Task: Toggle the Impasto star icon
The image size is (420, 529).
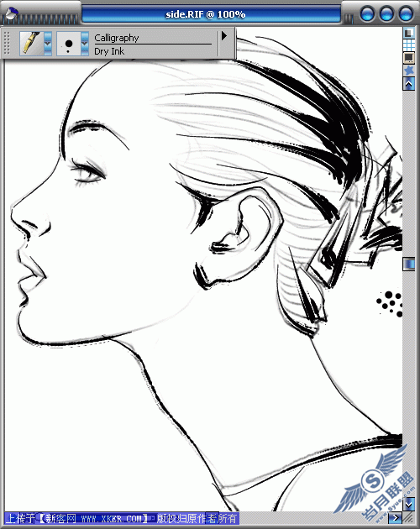Action: [409, 71]
